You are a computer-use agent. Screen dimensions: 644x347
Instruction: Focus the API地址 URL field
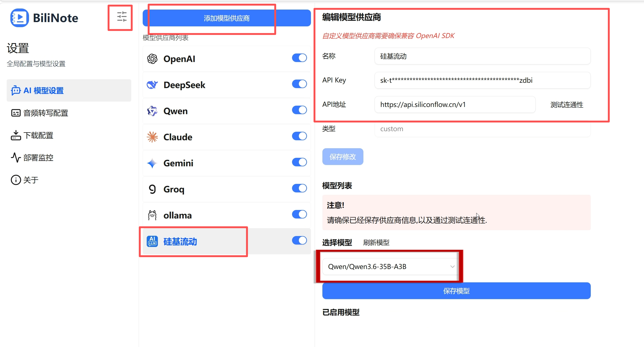click(x=455, y=105)
